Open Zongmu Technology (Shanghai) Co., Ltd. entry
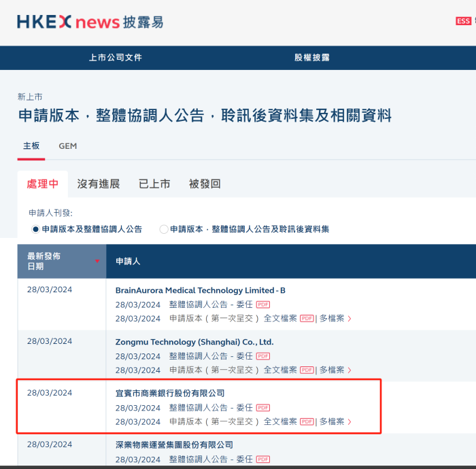Image resolution: width=476 pixels, height=469 pixels. click(194, 342)
